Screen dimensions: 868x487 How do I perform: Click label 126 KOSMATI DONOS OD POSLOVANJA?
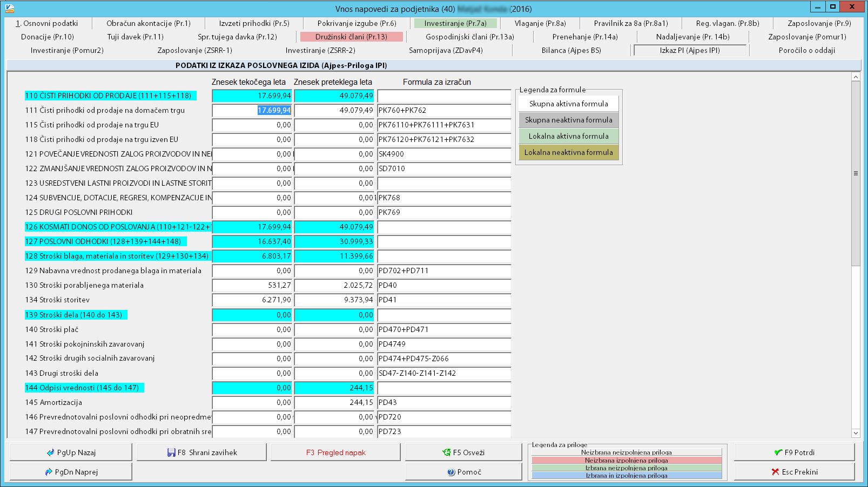click(x=118, y=227)
